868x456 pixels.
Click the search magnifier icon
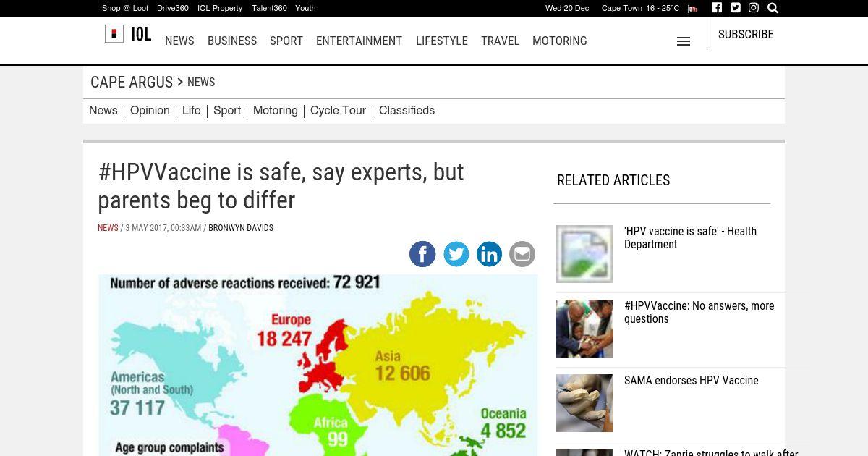(773, 8)
